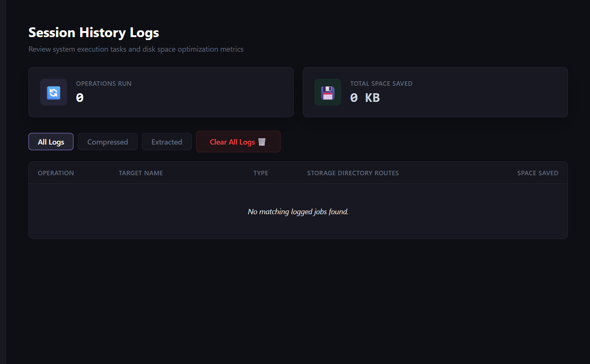Click the OPERATIONS RUN label
The image size is (590, 364).
coord(104,84)
